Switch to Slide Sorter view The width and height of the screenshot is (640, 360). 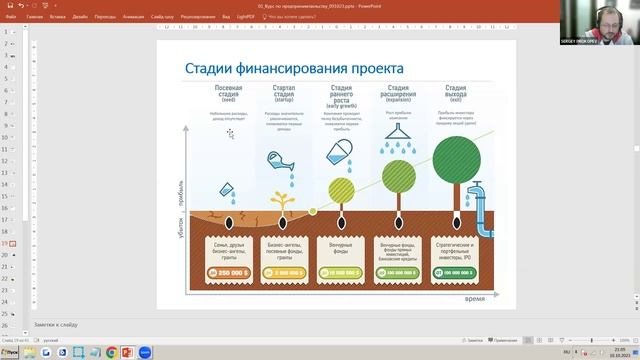click(x=539, y=340)
